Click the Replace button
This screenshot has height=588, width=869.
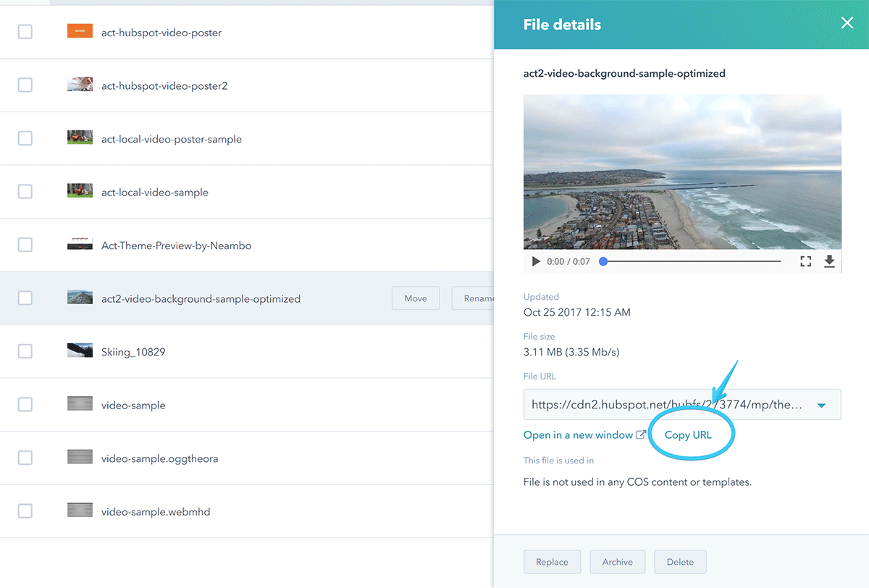(x=552, y=561)
